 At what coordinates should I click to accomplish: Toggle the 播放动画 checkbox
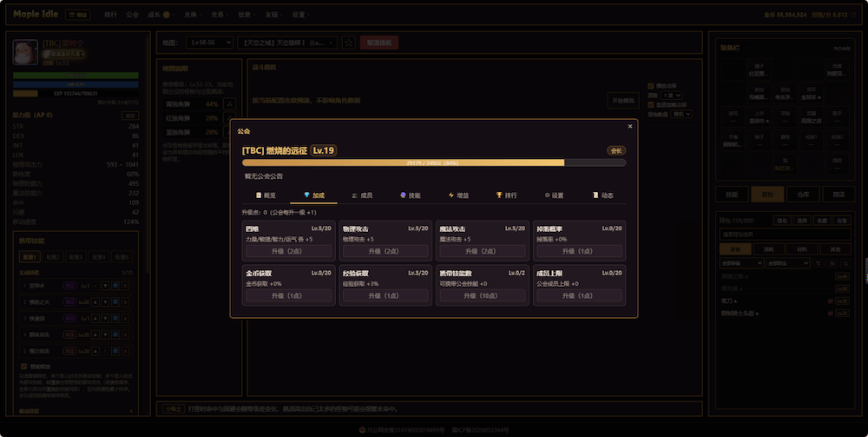(x=651, y=86)
